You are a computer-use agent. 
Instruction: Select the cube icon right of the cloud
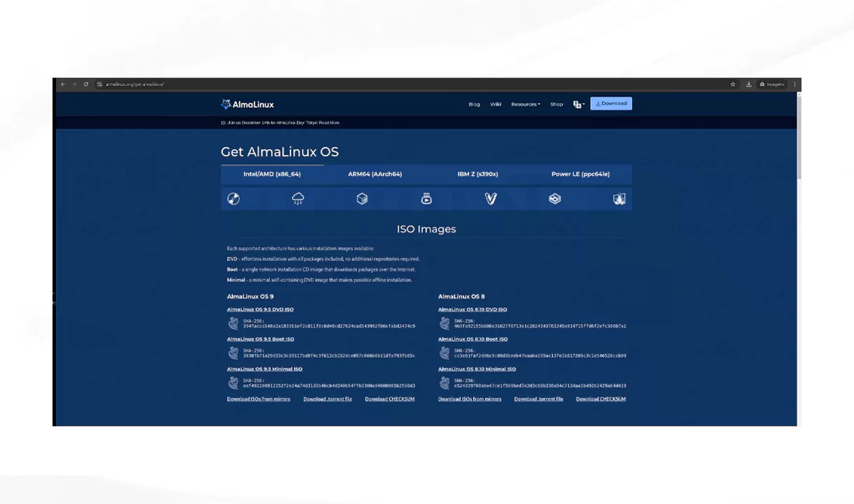[x=362, y=199]
